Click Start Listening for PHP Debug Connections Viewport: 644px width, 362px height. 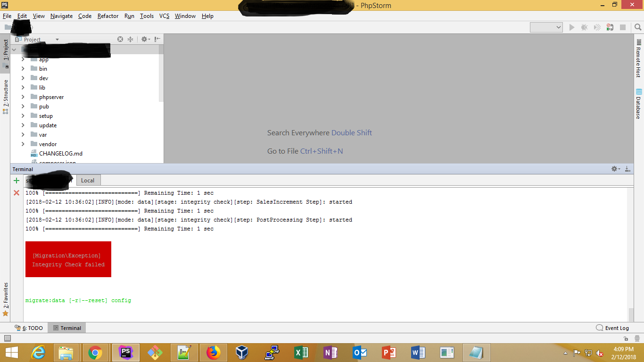pyautogui.click(x=610, y=27)
